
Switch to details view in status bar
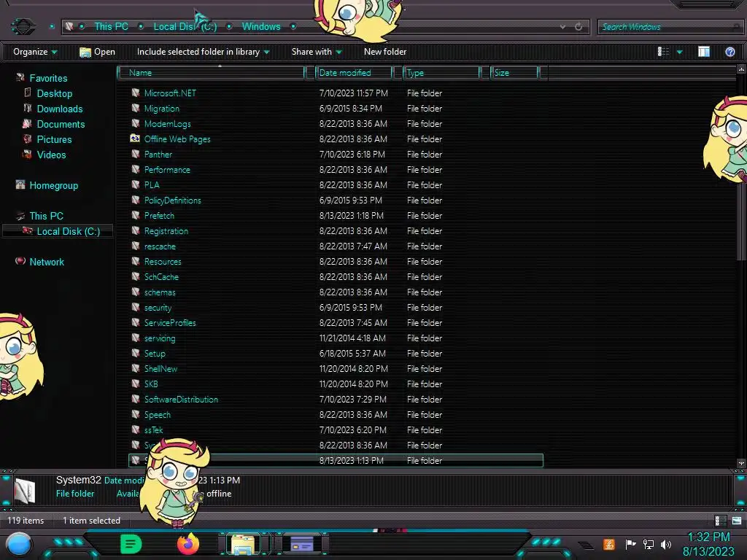pos(720,521)
